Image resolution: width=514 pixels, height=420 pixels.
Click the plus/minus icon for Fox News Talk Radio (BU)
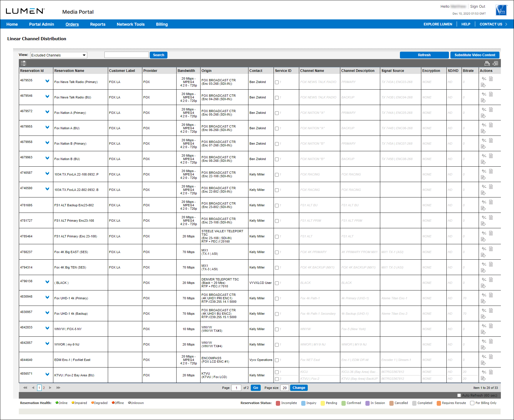click(484, 94)
